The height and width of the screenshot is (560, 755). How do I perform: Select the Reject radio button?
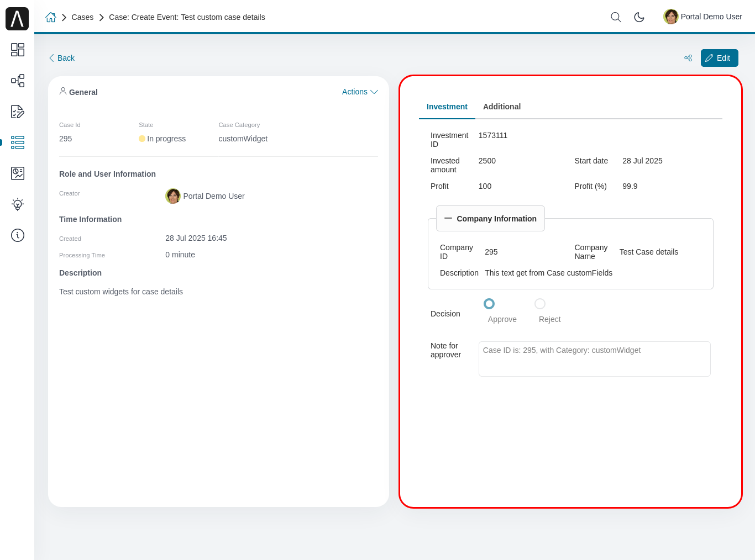pos(540,304)
